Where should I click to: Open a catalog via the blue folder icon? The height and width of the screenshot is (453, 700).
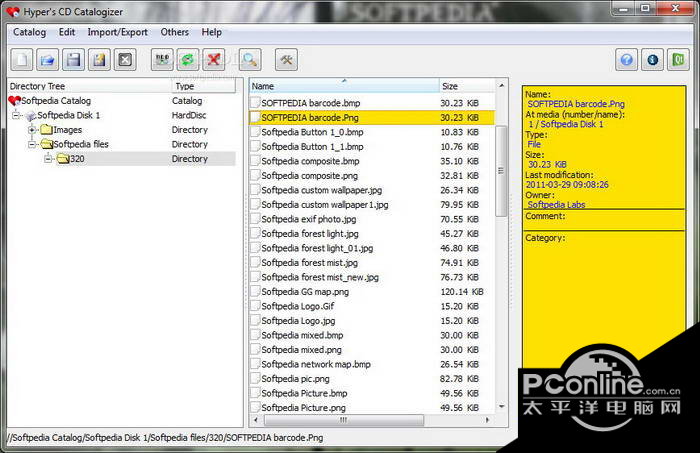tap(47, 59)
